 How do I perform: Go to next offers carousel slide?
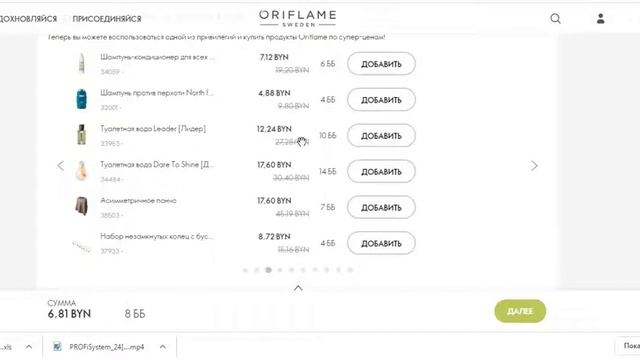534,166
